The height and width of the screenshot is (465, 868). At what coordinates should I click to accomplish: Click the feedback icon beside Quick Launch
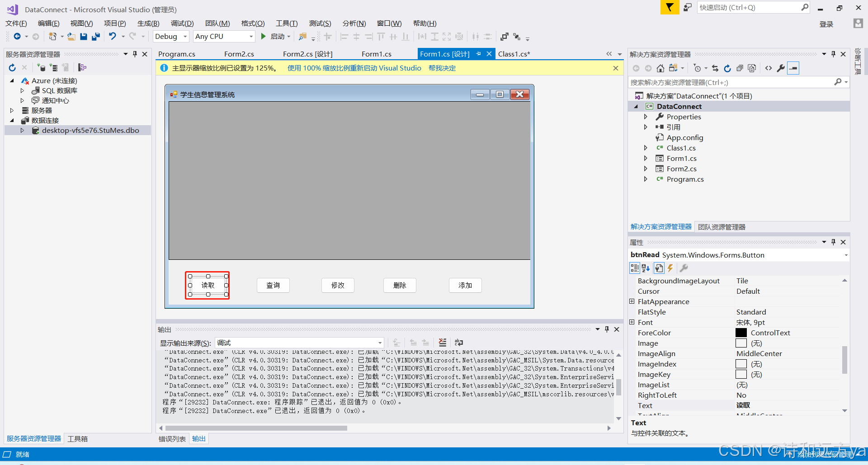pyautogui.click(x=688, y=8)
